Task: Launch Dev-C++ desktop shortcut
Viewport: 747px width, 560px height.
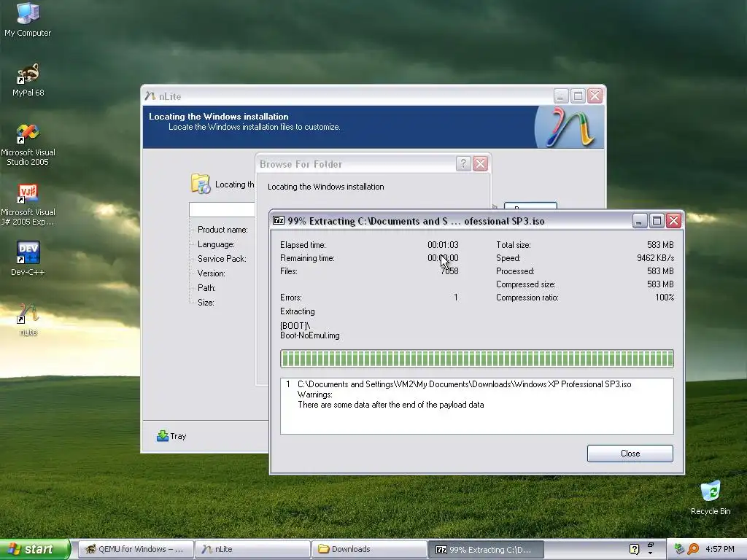Action: (x=28, y=259)
